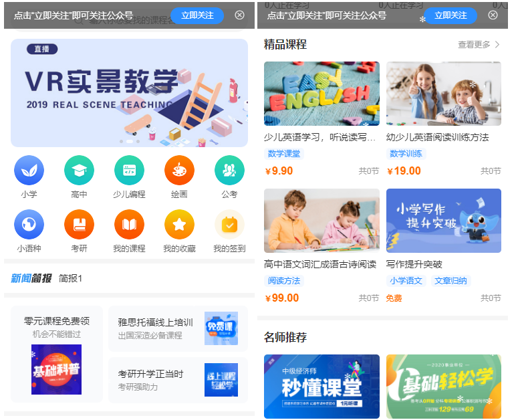Screen dimensions: 518x420
Task: Open the Easy English course thumbnail
Action: [x=321, y=94]
